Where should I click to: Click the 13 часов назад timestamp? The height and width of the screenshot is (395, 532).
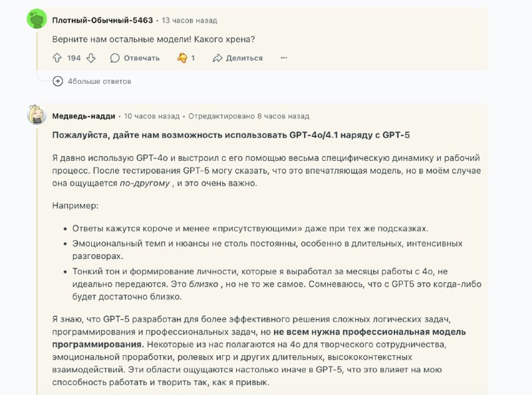(189, 21)
